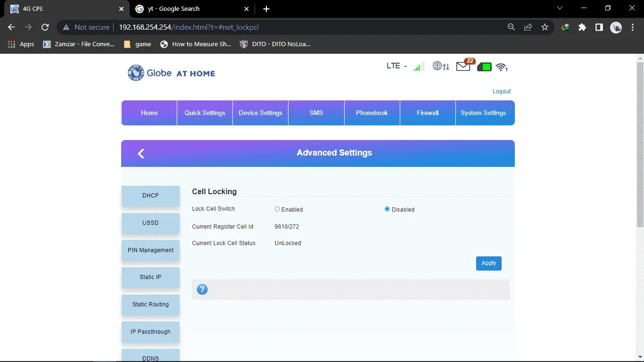Open the Static Routing sidebar button
644x362 pixels.
coord(150,304)
